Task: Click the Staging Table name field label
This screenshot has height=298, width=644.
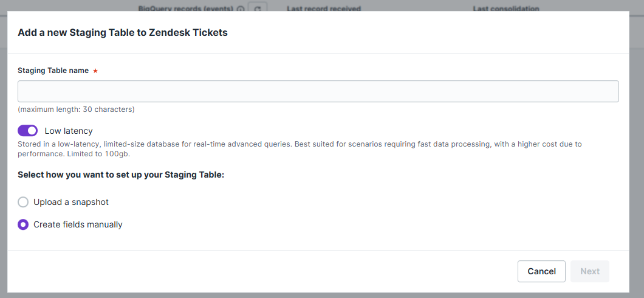Action: [53, 71]
